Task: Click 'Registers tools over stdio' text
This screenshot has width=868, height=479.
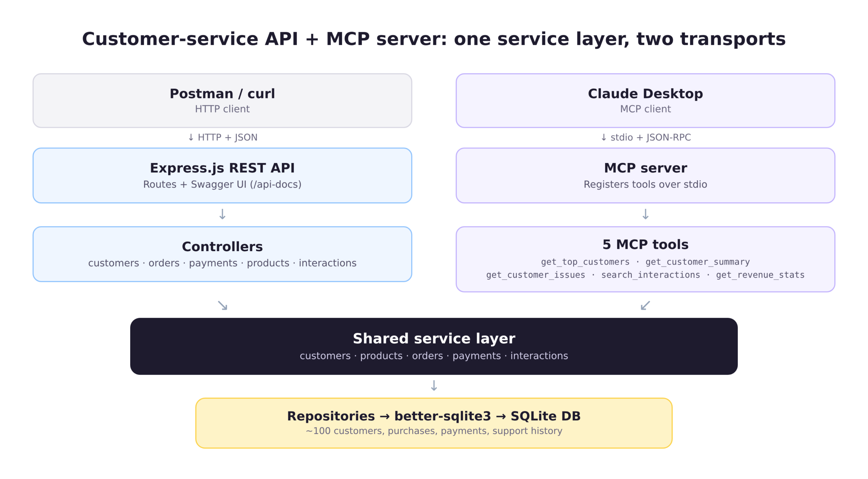Action: [645, 184]
